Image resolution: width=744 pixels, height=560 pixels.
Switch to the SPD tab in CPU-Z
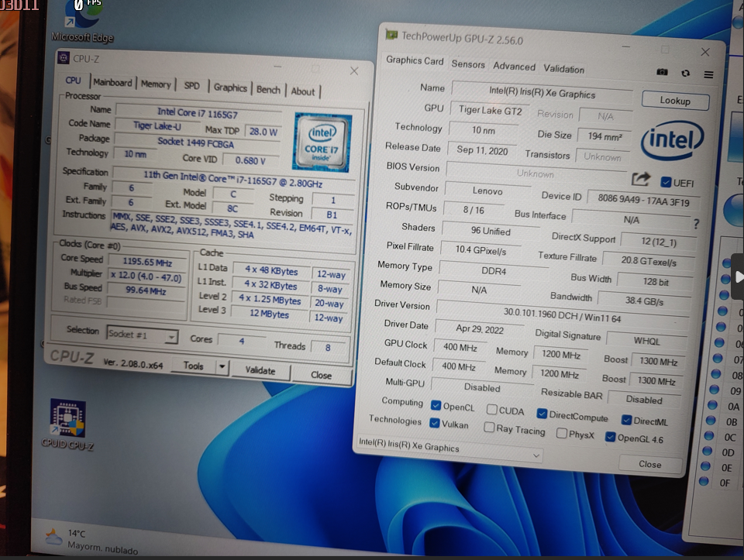[191, 86]
